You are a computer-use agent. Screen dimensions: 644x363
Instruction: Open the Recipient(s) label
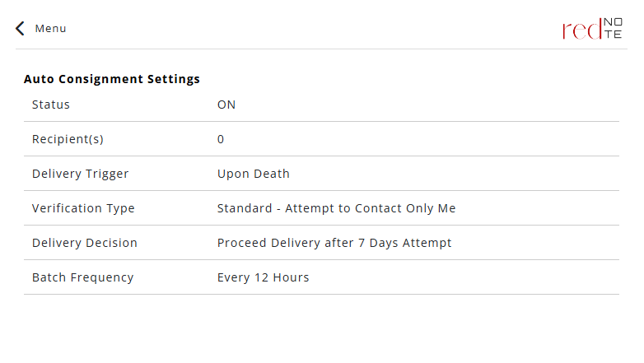pyautogui.click(x=68, y=139)
